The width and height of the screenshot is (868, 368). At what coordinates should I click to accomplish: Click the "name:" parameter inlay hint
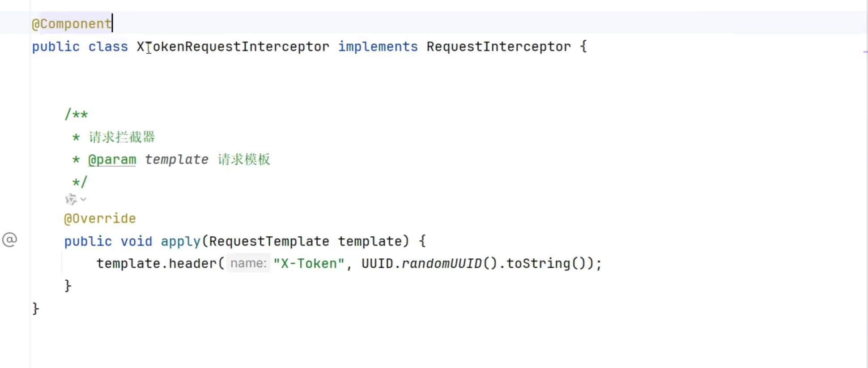tap(248, 263)
